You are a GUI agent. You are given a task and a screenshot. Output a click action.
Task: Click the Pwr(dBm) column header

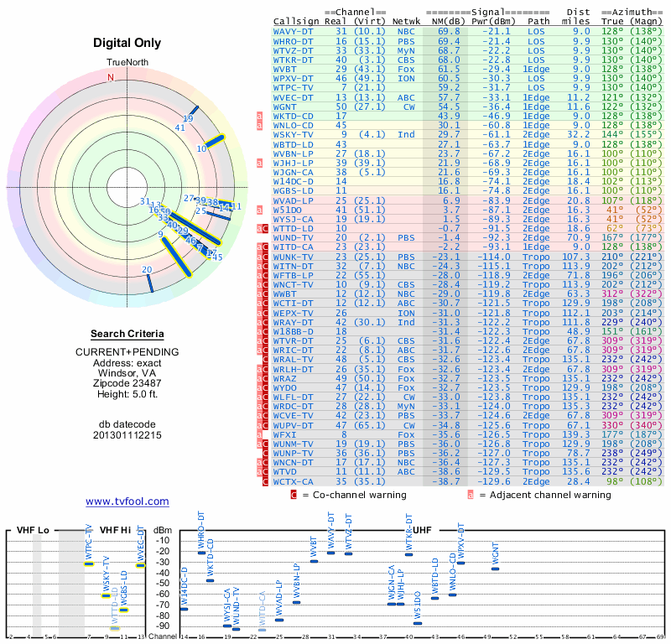tap(493, 22)
